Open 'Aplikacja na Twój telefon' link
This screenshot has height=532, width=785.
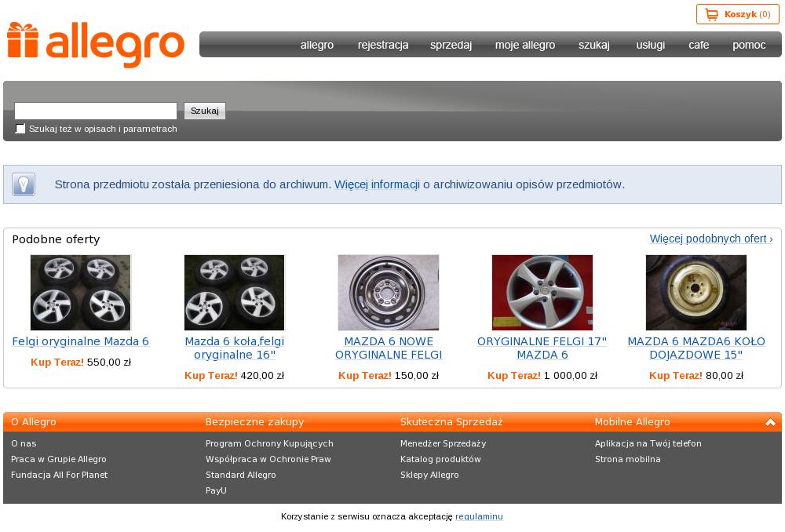tap(648, 443)
